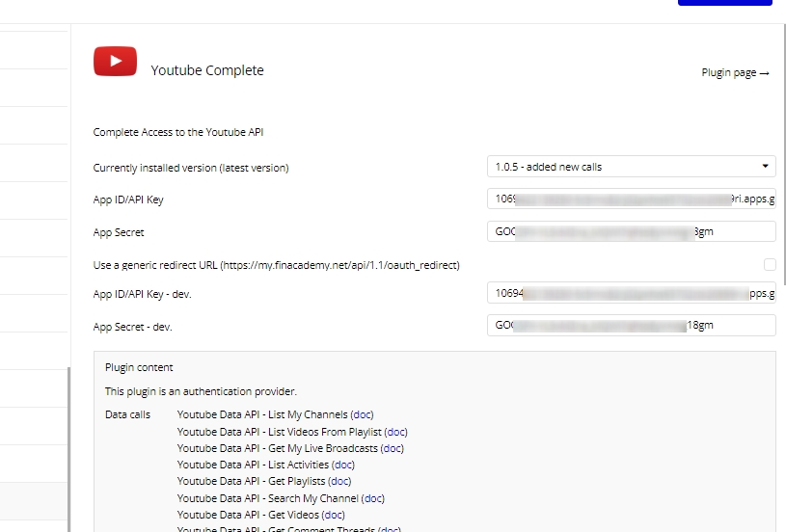Open doc link for Get Playlists

(339, 481)
